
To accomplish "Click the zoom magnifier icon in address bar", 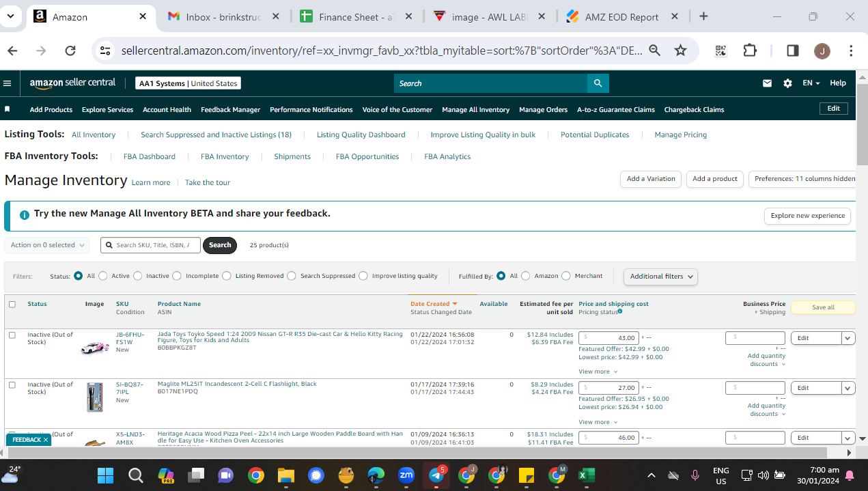I will pyautogui.click(x=654, y=51).
